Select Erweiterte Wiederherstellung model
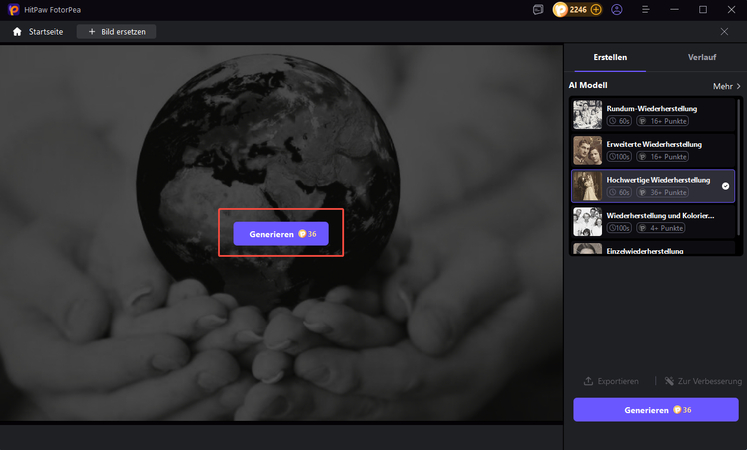This screenshot has height=450, width=747. (653, 150)
